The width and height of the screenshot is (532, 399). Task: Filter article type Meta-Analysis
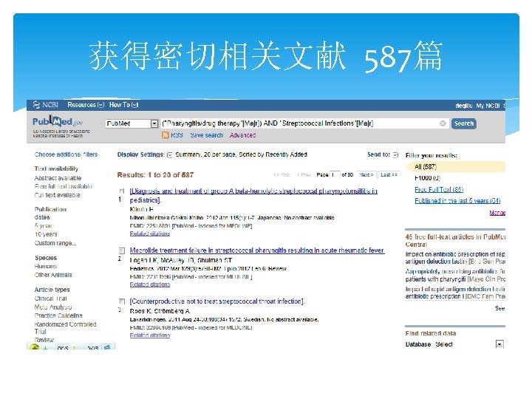53,307
